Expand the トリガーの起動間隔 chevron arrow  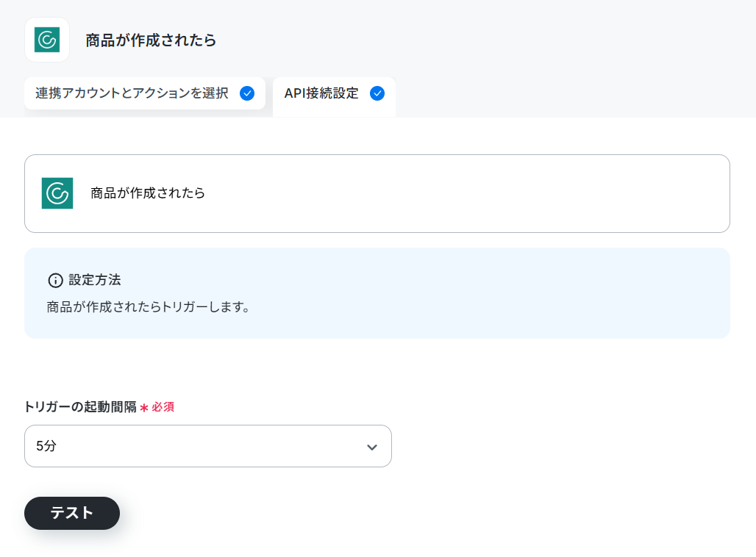[371, 447]
